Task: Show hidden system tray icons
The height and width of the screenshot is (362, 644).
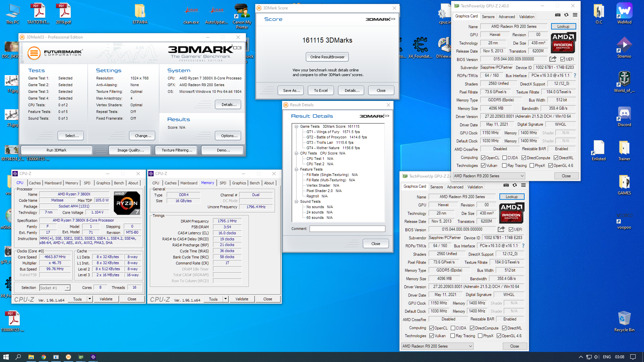Action: click(x=581, y=357)
